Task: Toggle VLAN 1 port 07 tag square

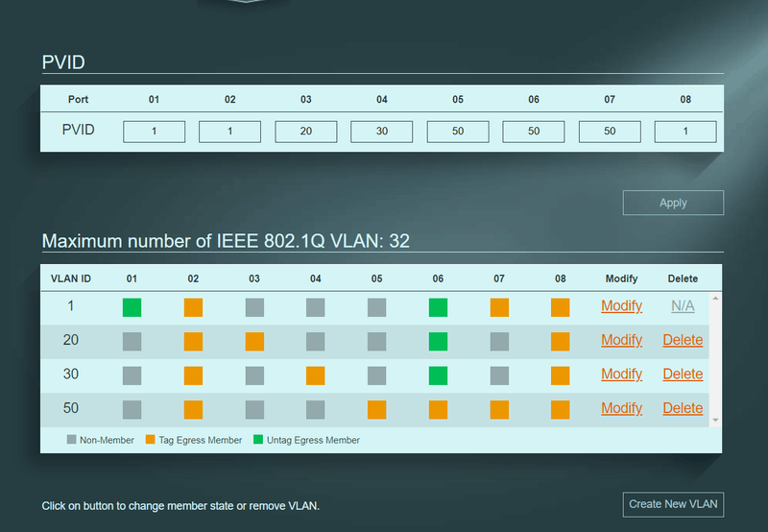Action: 499,307
